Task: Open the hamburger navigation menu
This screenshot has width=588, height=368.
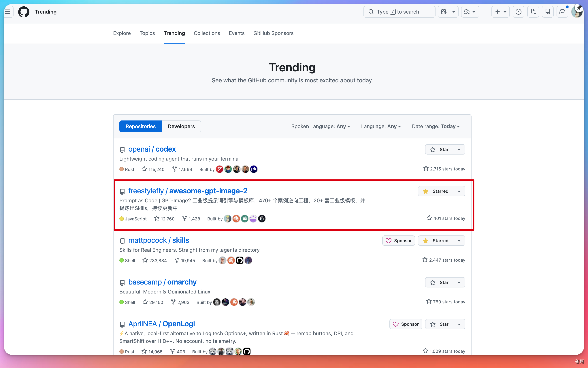Action: [x=8, y=12]
